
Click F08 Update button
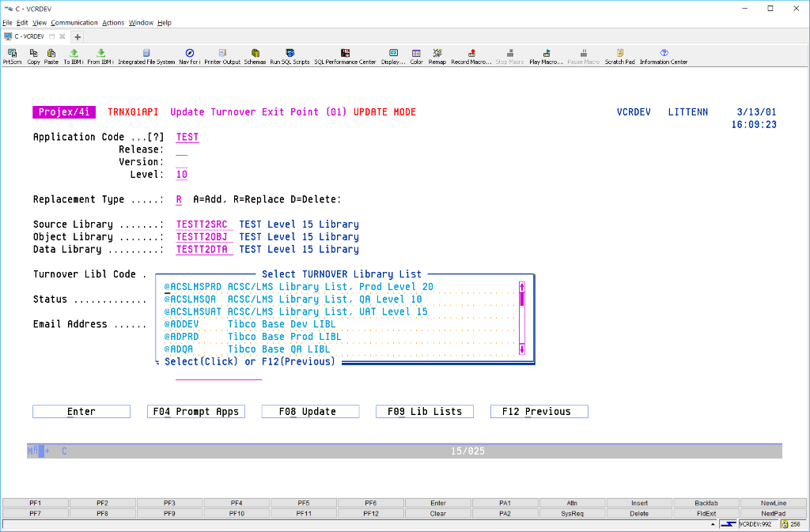point(310,411)
